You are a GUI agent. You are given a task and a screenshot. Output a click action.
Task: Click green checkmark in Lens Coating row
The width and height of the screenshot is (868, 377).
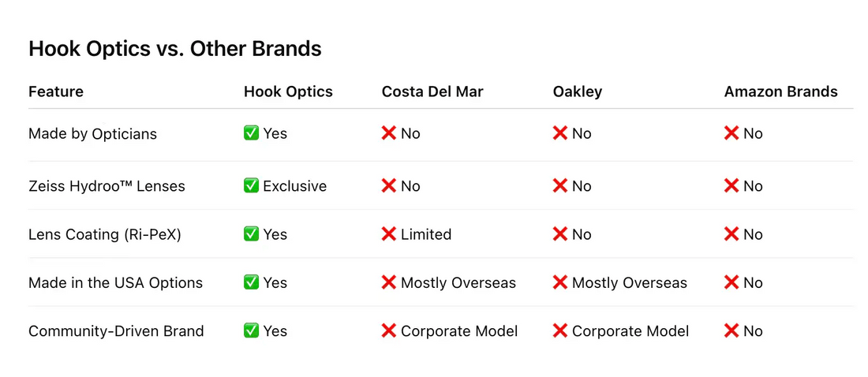click(x=251, y=234)
